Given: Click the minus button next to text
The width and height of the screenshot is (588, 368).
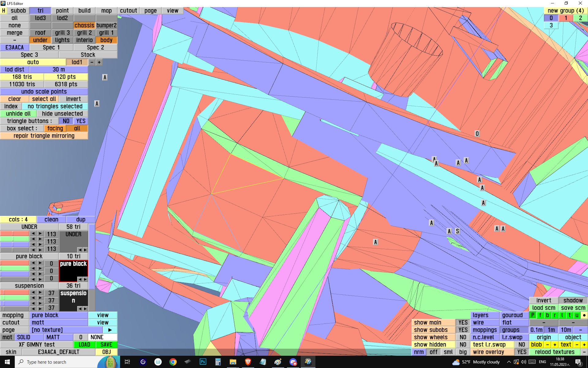Looking at the screenshot, I should tap(577, 344).
